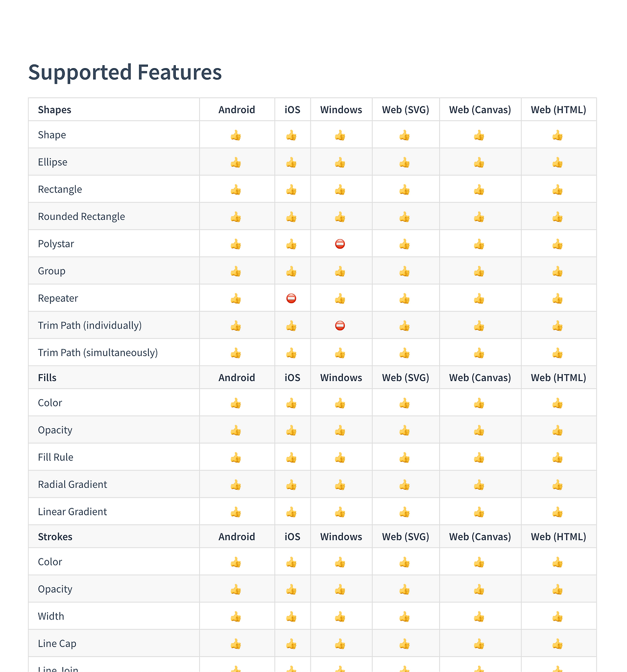Image resolution: width=627 pixels, height=672 pixels.
Task: Click the no-entry icon for Trim Path (individually) Windows
Action: 340,326
